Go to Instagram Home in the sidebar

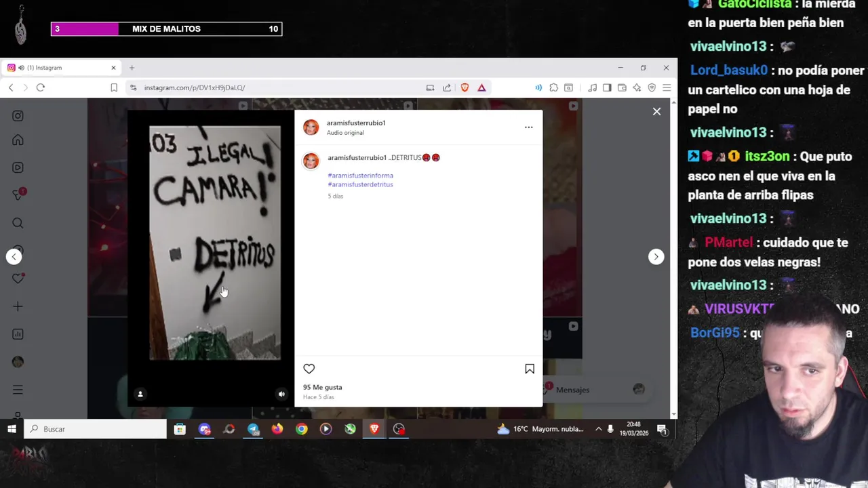18,140
